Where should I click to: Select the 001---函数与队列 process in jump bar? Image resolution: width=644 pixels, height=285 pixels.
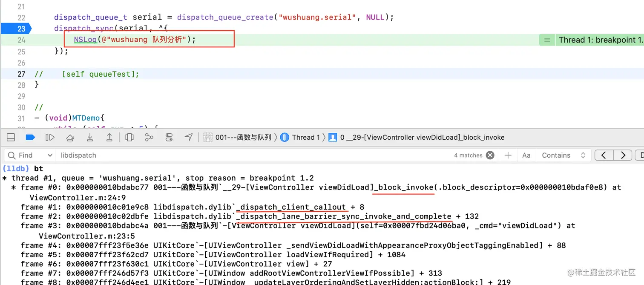(238, 137)
